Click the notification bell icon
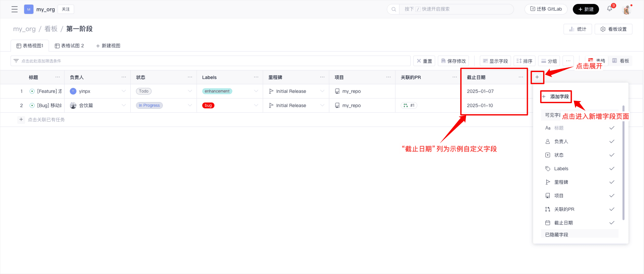Screen dimensions: 644x274 [610, 9]
